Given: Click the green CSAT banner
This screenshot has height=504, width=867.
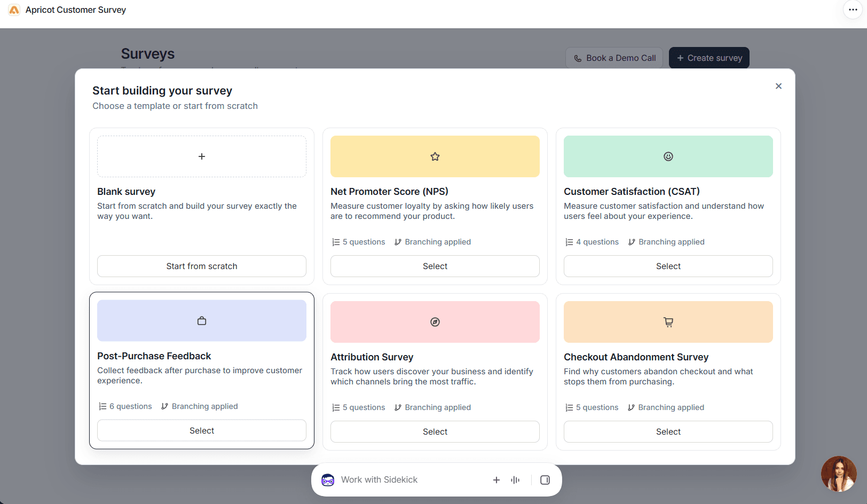Looking at the screenshot, I should coord(668,156).
